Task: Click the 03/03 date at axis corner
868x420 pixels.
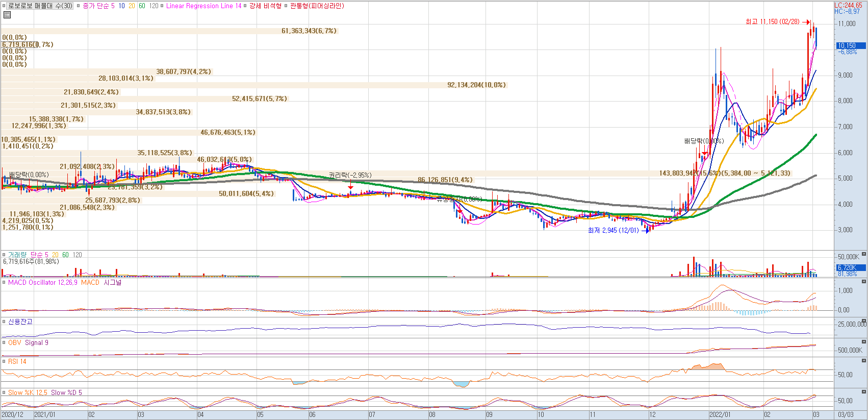Action: (x=846, y=415)
